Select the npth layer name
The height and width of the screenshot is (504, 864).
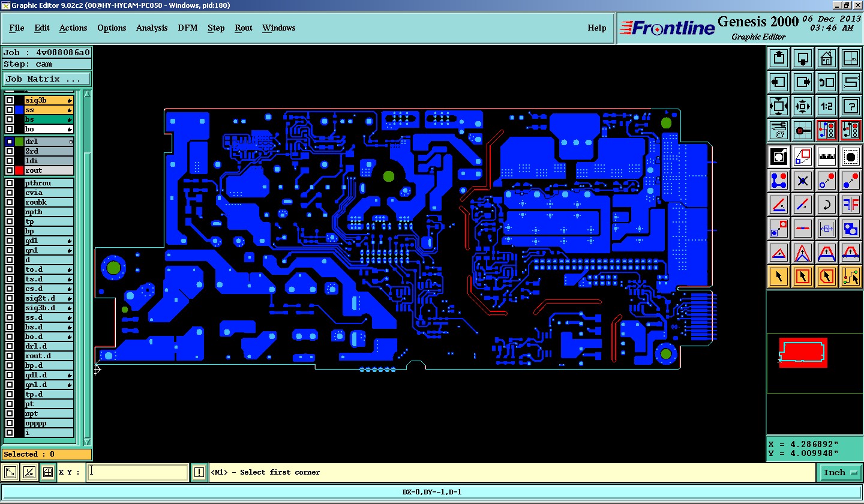[x=49, y=212]
